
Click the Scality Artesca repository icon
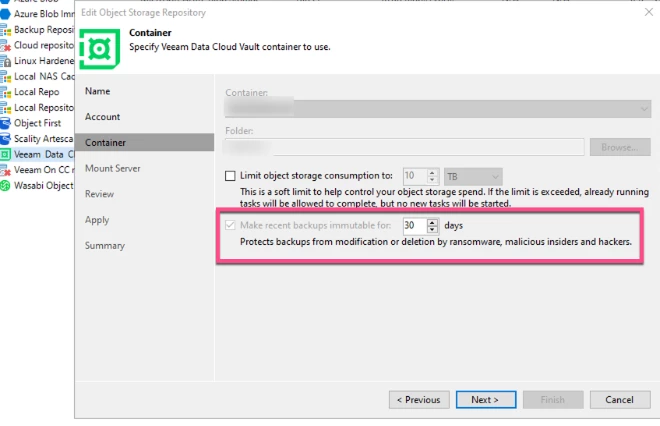tap(5, 139)
